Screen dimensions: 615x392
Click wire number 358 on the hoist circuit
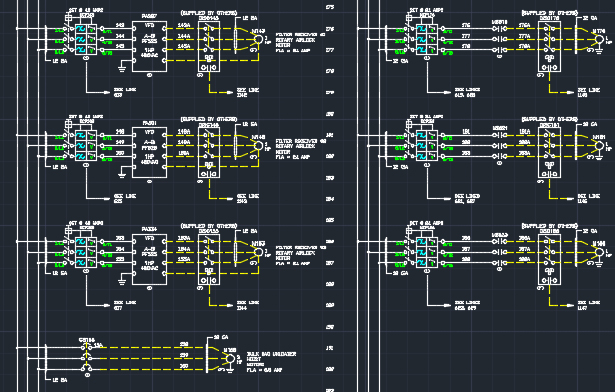tap(184, 344)
